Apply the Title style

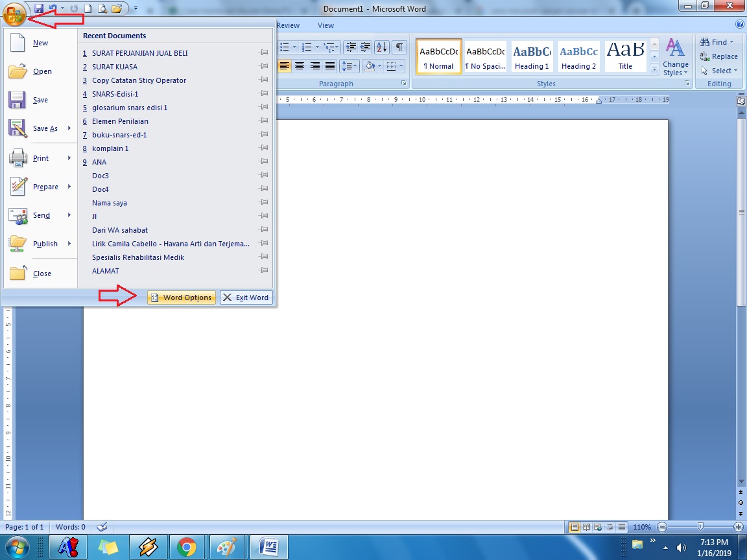(625, 56)
